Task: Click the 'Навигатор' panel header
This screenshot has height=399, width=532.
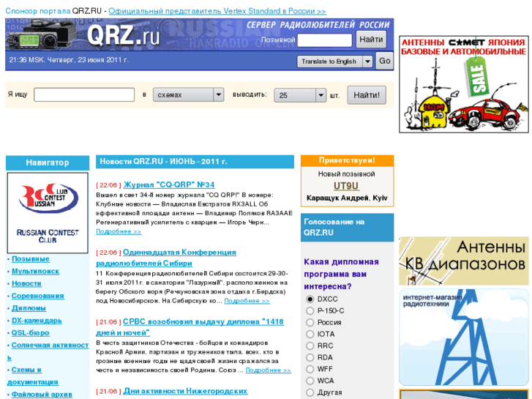Action: [48, 163]
